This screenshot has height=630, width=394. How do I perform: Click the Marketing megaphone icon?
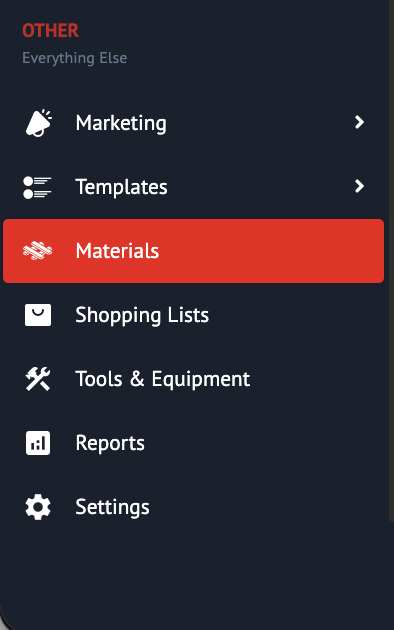(x=39, y=123)
